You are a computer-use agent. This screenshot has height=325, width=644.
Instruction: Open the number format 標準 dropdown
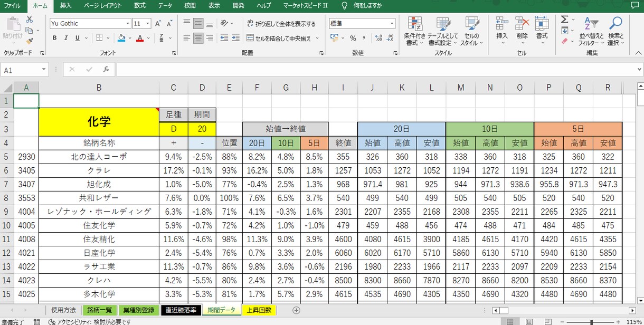pos(392,23)
